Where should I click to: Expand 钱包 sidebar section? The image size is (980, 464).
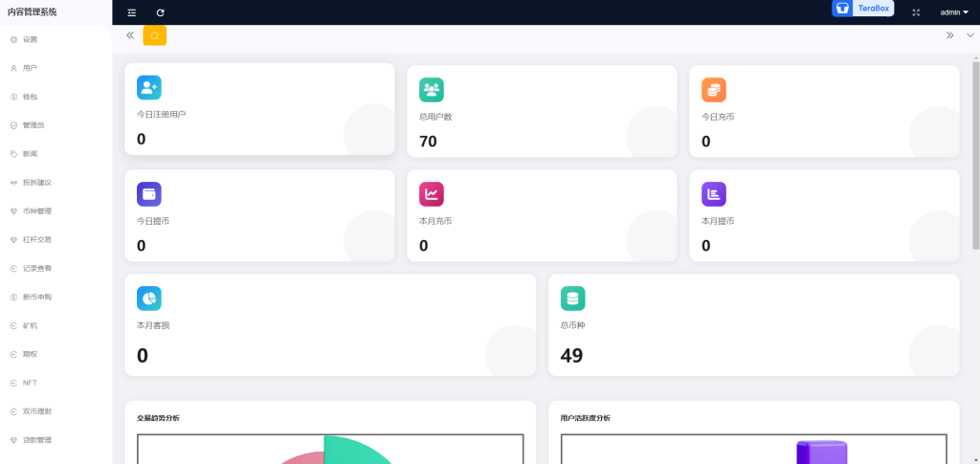click(x=30, y=97)
